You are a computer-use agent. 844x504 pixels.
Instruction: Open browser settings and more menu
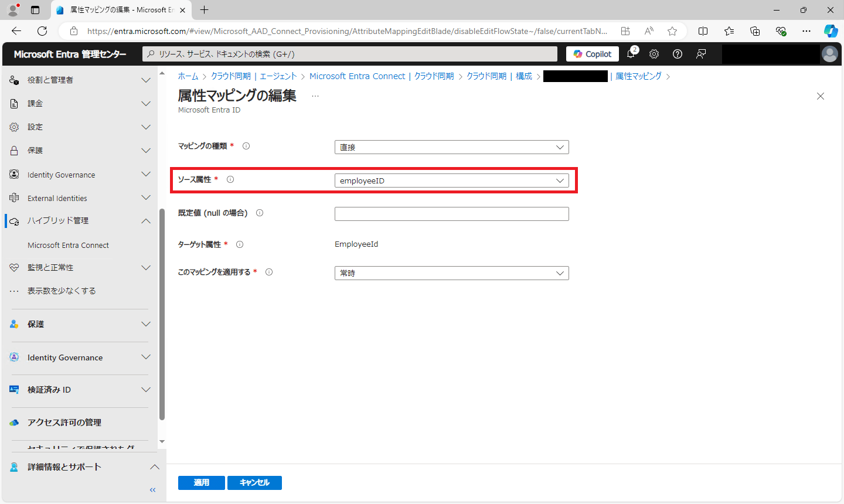point(806,31)
